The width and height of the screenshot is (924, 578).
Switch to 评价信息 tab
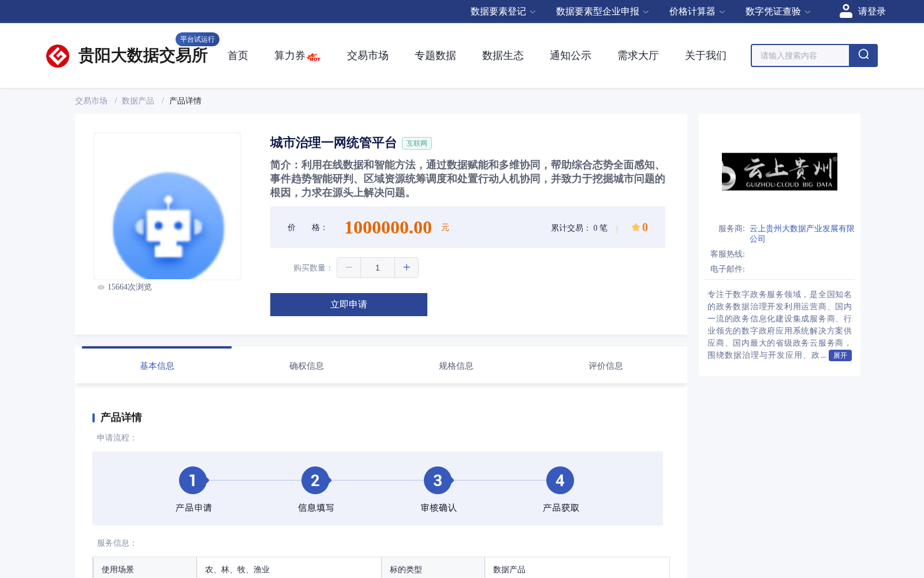(606, 366)
